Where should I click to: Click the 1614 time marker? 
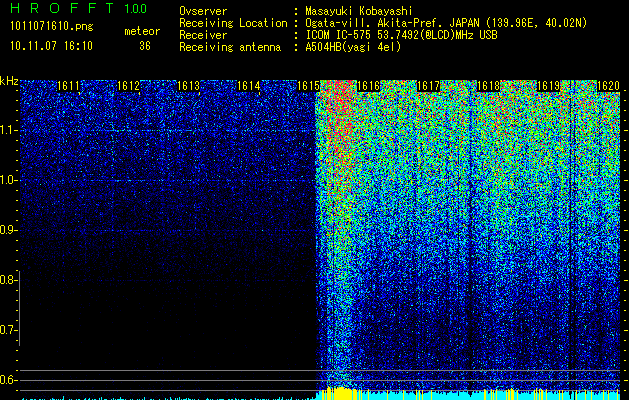[x=249, y=86]
